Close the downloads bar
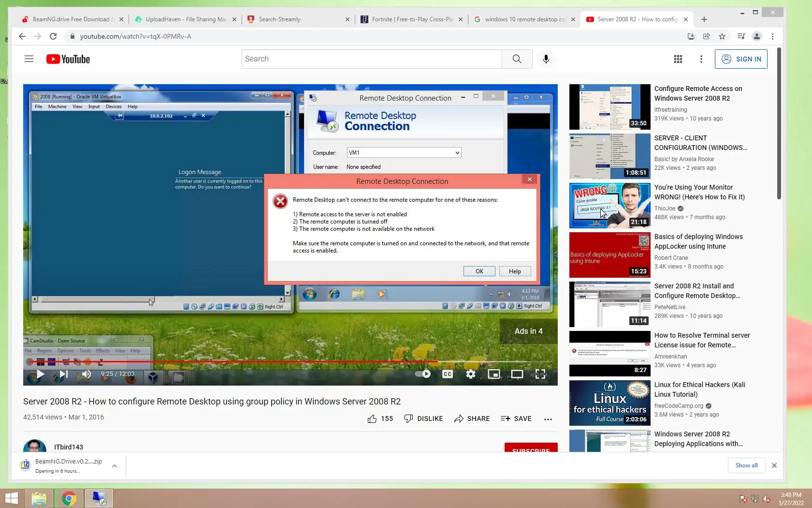 pos(774,465)
